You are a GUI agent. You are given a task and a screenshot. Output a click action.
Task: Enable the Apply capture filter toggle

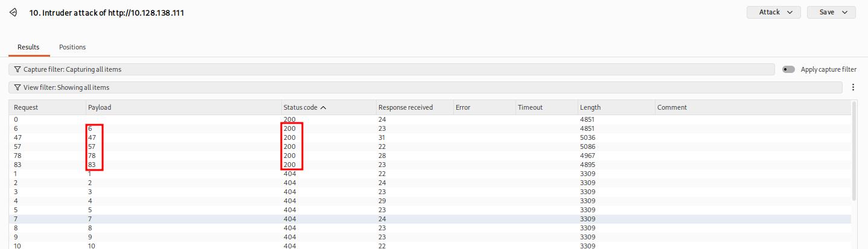(788, 69)
